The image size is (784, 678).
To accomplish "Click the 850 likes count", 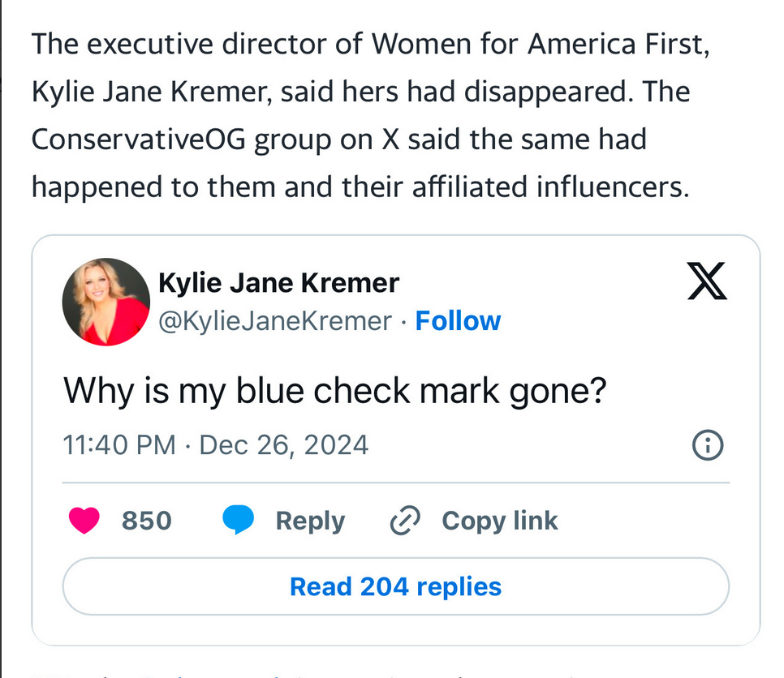I will click(x=147, y=521).
